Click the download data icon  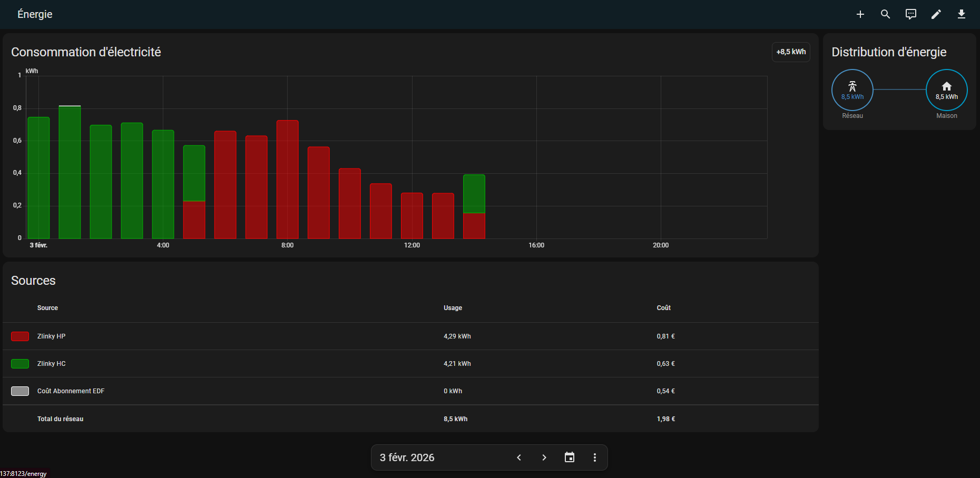tap(962, 14)
